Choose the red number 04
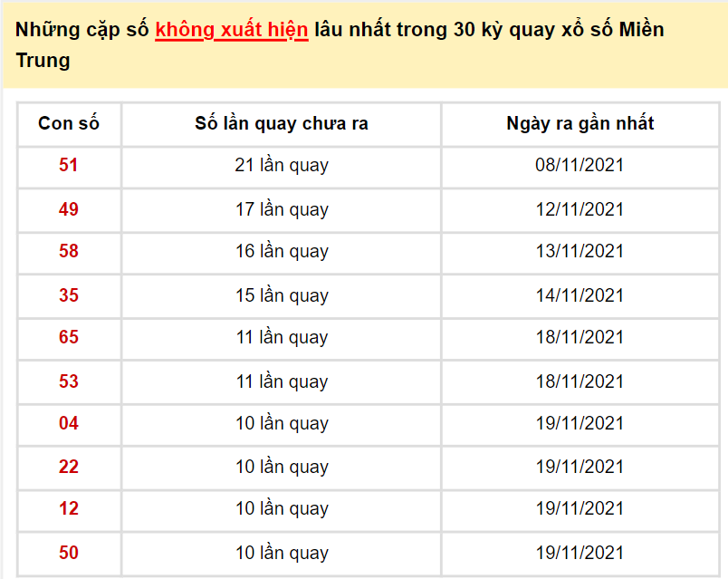 pos(69,423)
